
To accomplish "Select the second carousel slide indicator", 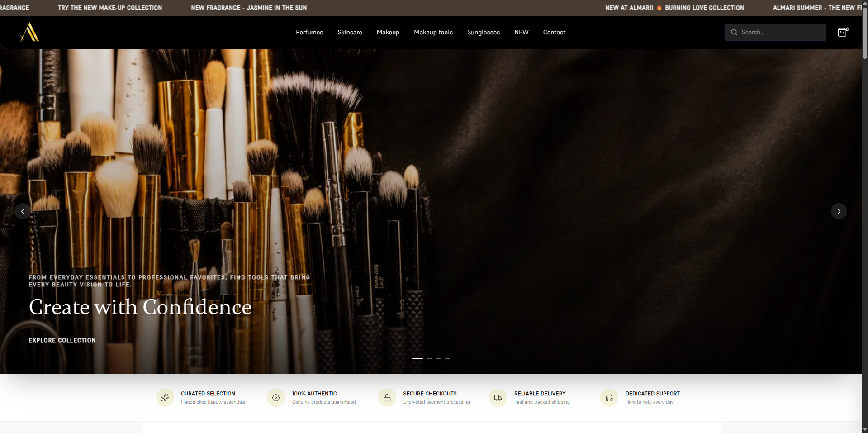I will tap(429, 359).
